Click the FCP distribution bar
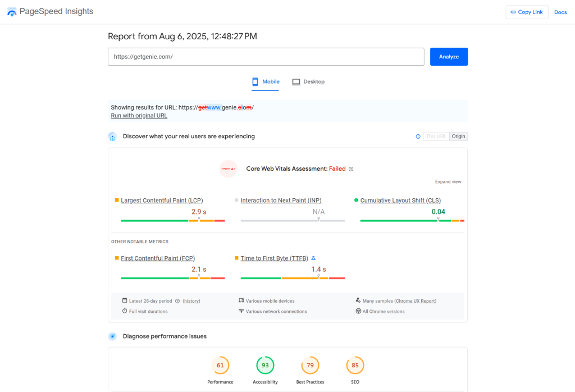The height and width of the screenshot is (392, 575). pos(173,279)
